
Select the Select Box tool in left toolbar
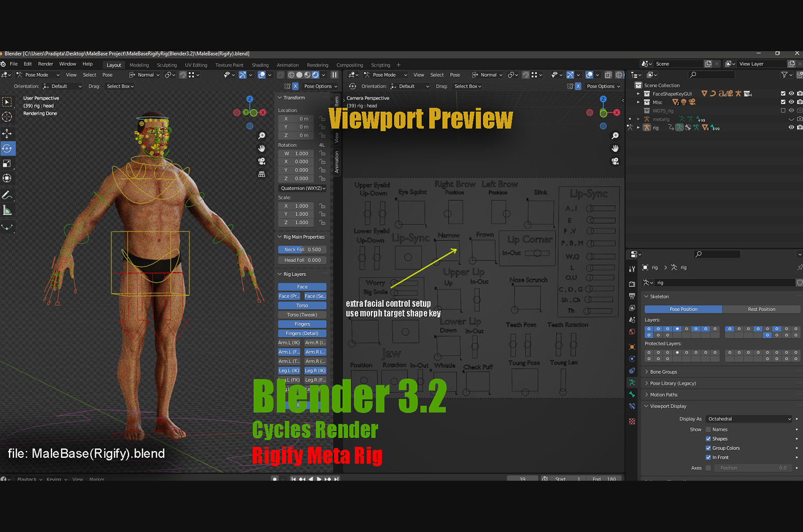click(x=7, y=102)
